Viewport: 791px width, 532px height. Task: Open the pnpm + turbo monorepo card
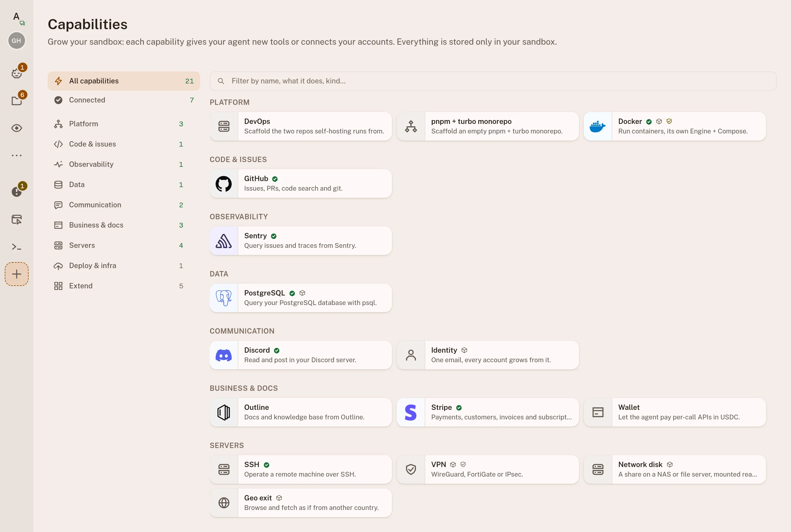[488, 126]
